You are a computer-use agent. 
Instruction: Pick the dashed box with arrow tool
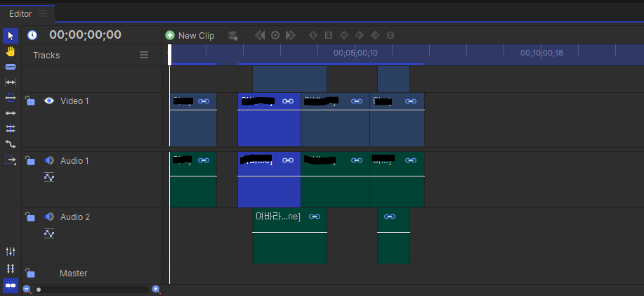[x=11, y=160]
